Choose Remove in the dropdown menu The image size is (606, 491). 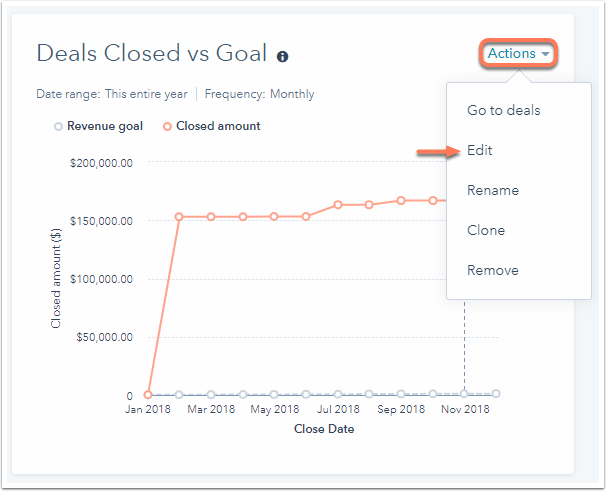pos(492,270)
